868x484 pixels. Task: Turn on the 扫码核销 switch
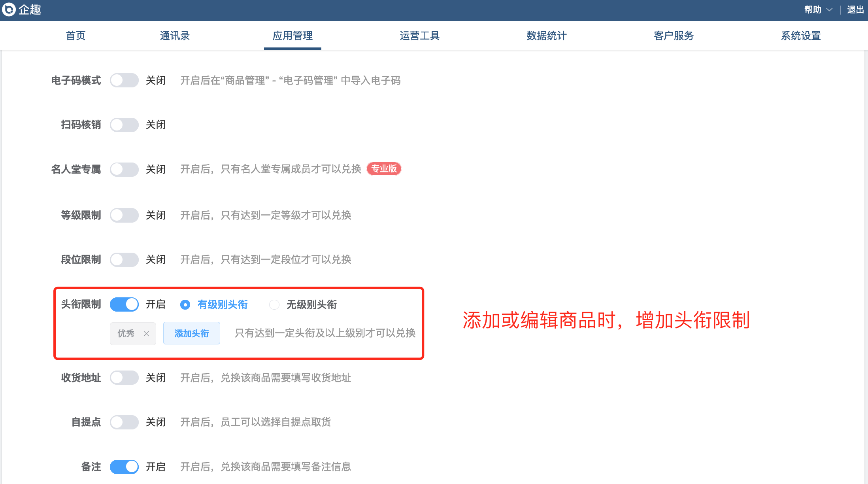(x=124, y=125)
